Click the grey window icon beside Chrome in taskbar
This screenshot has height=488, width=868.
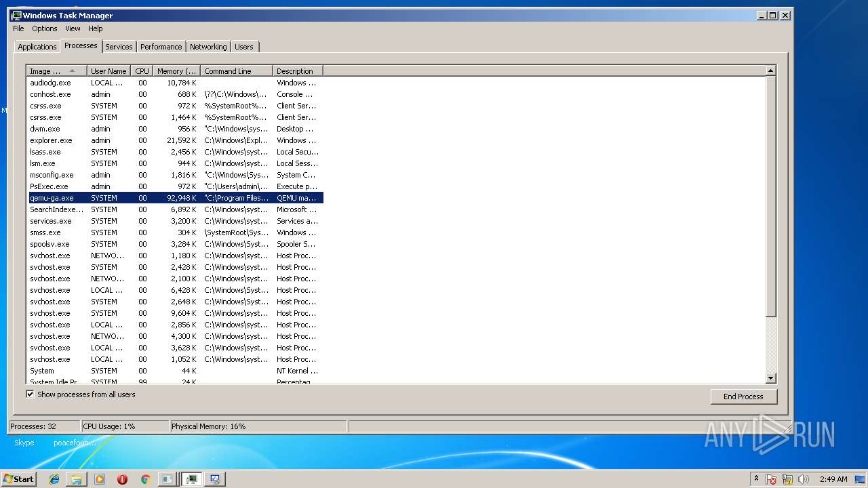167,479
